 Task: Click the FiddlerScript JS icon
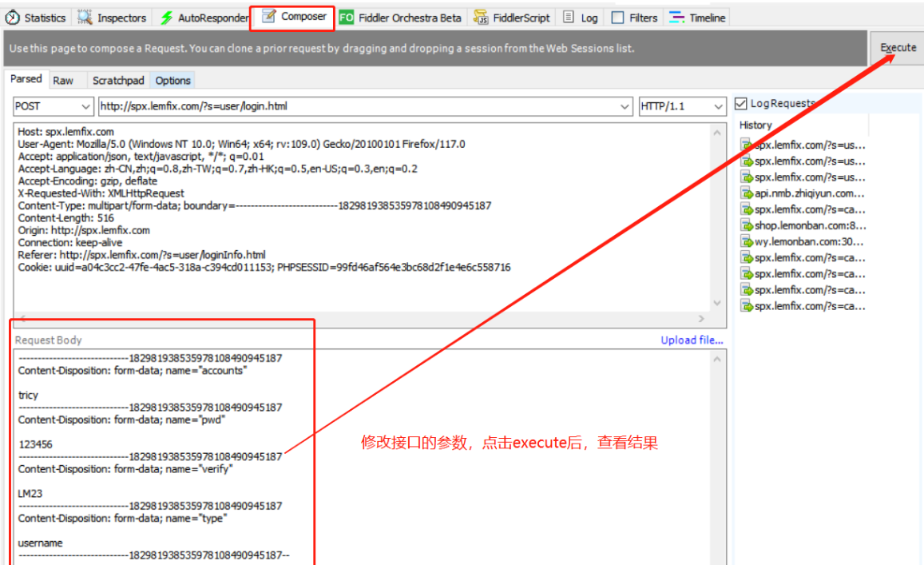tap(479, 17)
